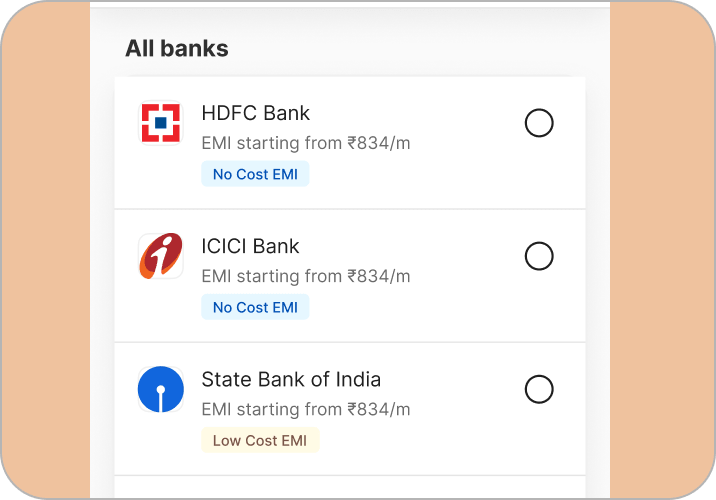716x500 pixels.
Task: Click HDFC's EMI starting from ₹834/m text
Action: (306, 143)
